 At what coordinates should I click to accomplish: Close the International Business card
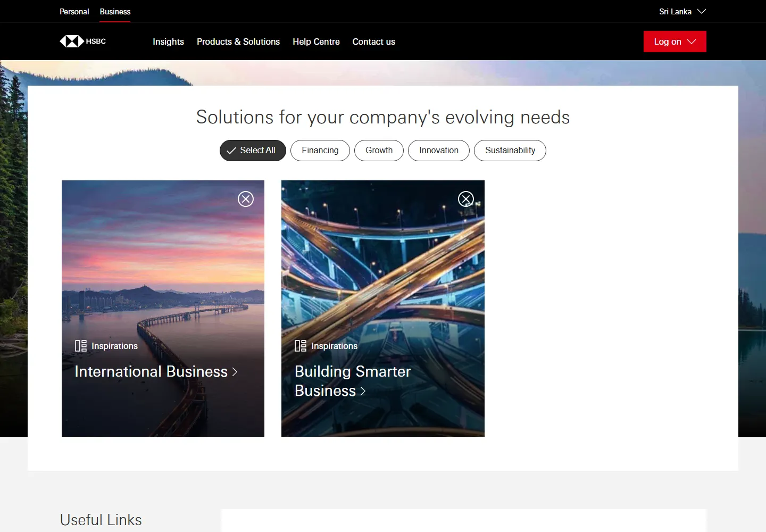246,199
